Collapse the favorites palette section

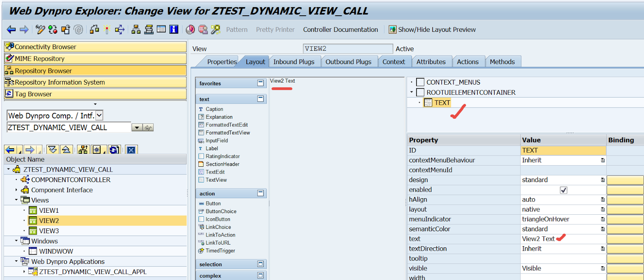click(x=260, y=83)
